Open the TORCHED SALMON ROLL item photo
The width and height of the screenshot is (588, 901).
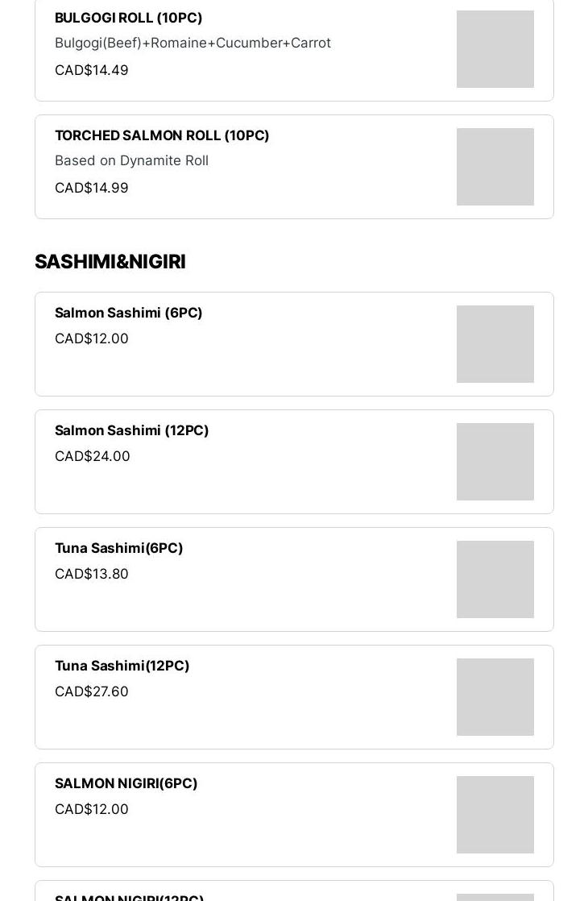coord(495,167)
